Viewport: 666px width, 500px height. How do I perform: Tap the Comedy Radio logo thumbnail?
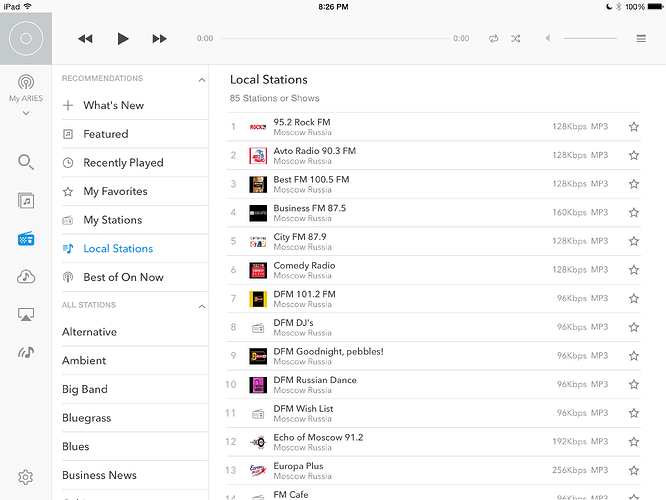point(258,270)
